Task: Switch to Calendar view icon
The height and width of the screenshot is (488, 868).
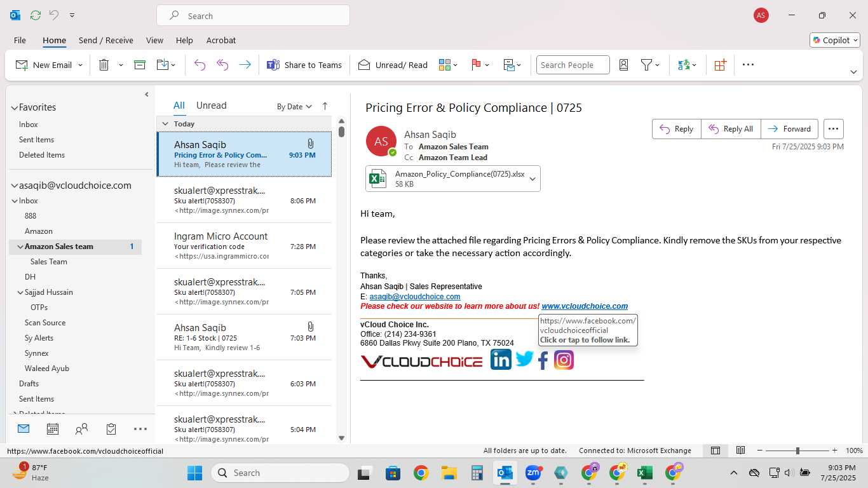Action: click(x=53, y=429)
